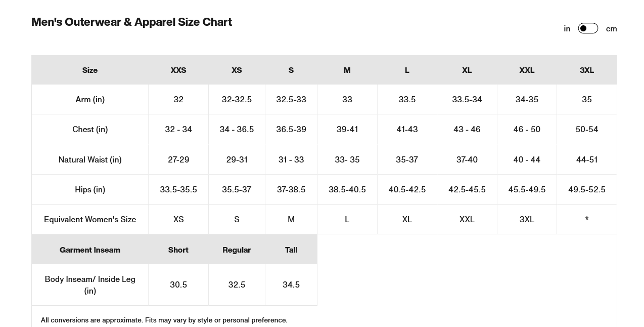
Task: Click the waist measurement 44-51 cell
Action: (586, 160)
